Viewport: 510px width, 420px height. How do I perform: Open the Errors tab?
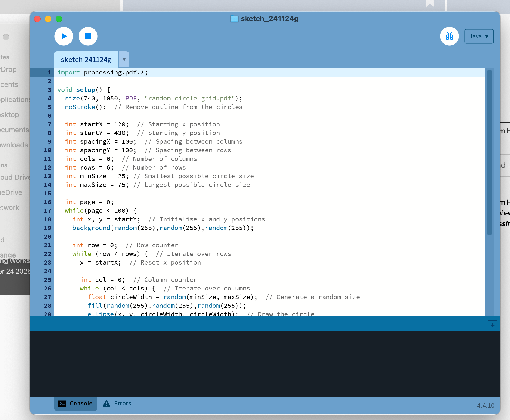tap(122, 403)
